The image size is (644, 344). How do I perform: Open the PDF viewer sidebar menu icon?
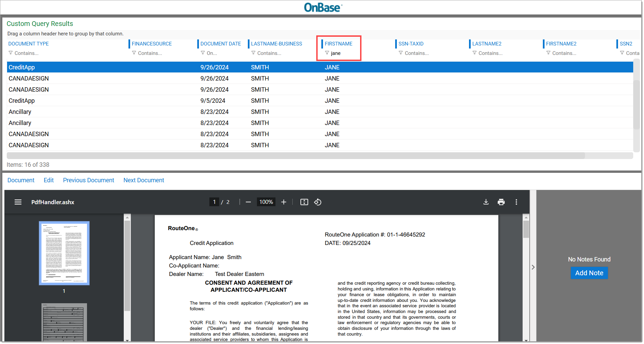click(x=18, y=202)
